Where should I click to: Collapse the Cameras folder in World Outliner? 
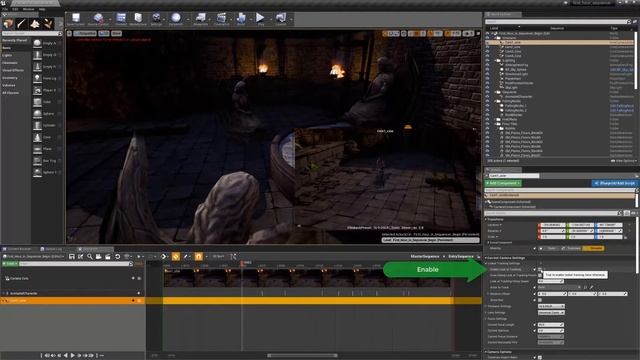tap(496, 38)
